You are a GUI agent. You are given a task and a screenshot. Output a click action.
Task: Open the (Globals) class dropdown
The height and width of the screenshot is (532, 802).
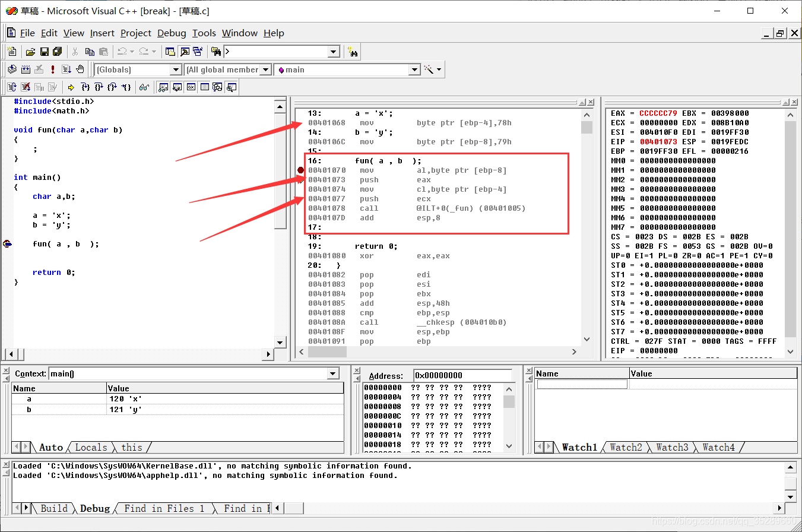(x=176, y=70)
